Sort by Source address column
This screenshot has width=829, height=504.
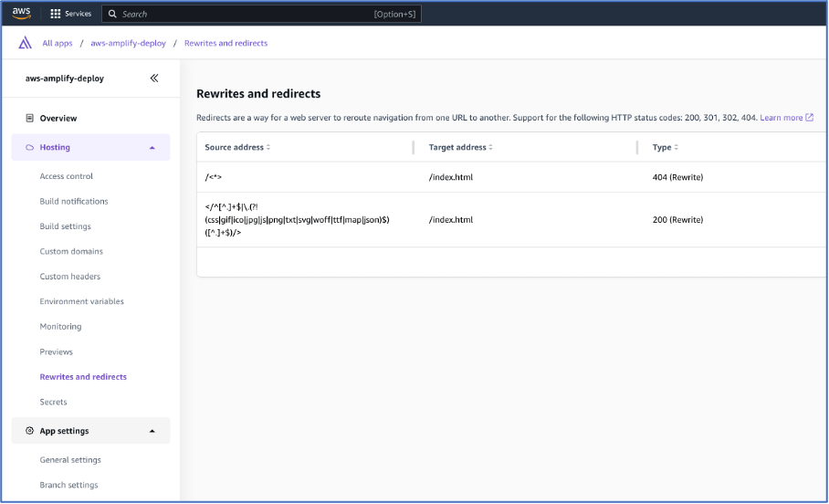(x=237, y=147)
